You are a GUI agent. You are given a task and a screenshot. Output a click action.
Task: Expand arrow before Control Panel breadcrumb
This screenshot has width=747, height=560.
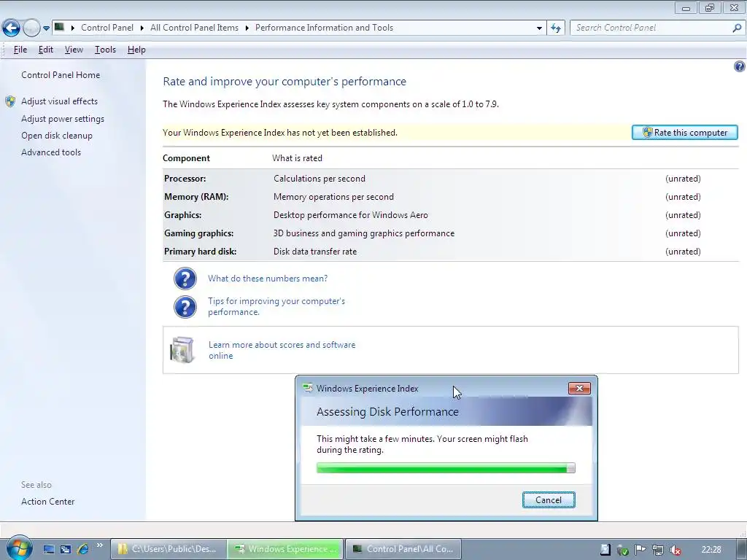coord(73,28)
